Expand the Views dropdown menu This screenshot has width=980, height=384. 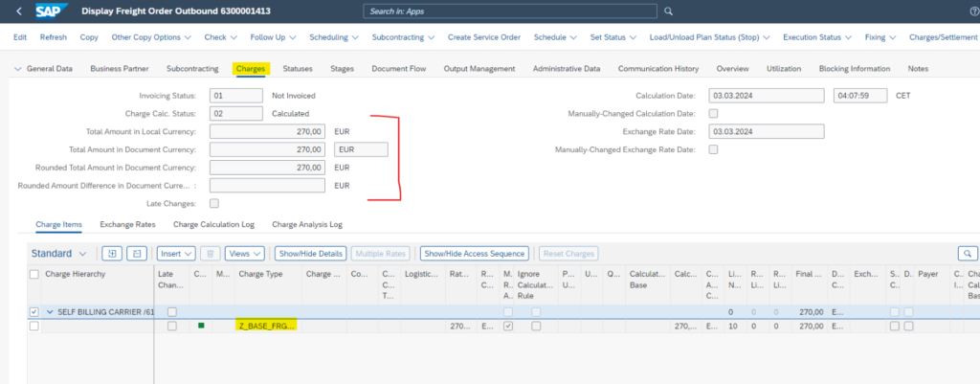pos(244,253)
